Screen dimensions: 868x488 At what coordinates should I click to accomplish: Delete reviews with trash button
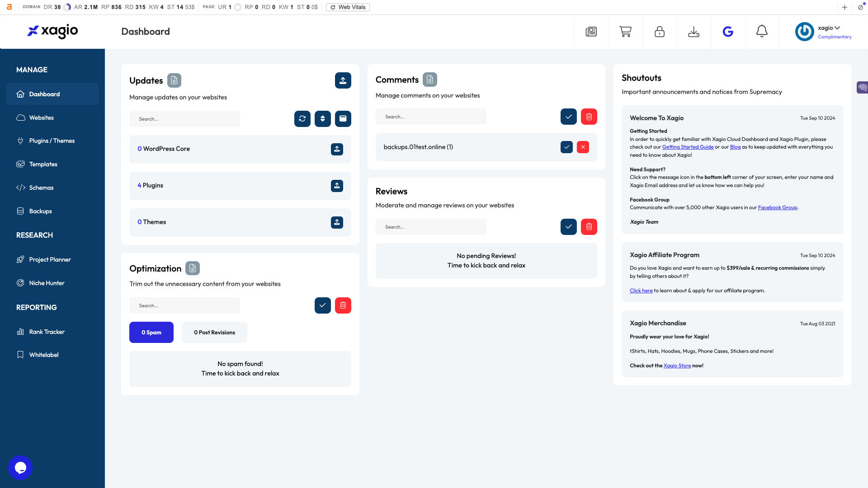coord(589,227)
